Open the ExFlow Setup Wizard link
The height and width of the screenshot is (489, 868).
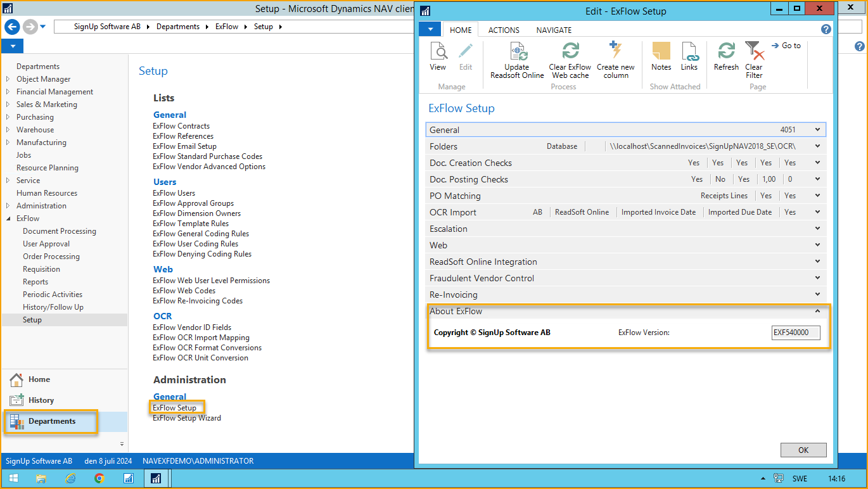pos(186,417)
